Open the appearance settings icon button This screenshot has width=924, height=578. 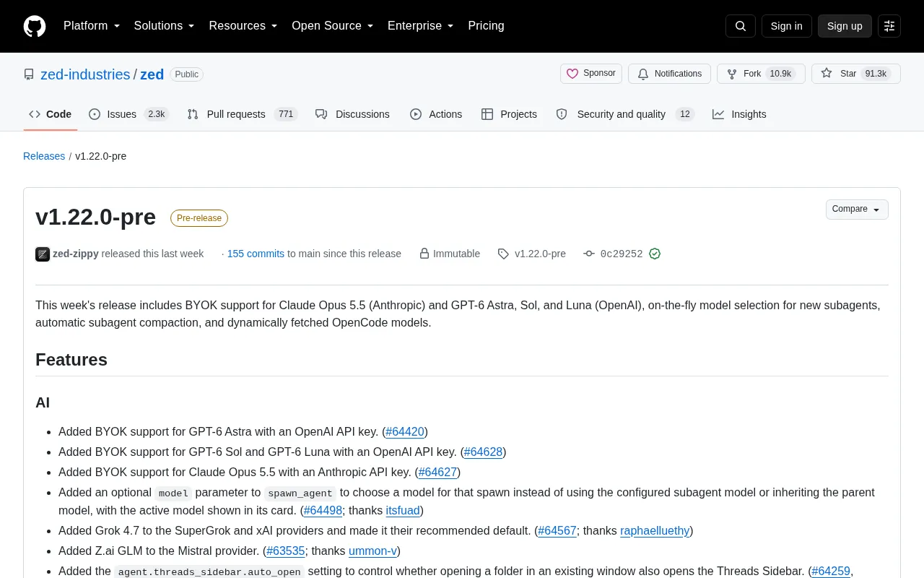(889, 26)
